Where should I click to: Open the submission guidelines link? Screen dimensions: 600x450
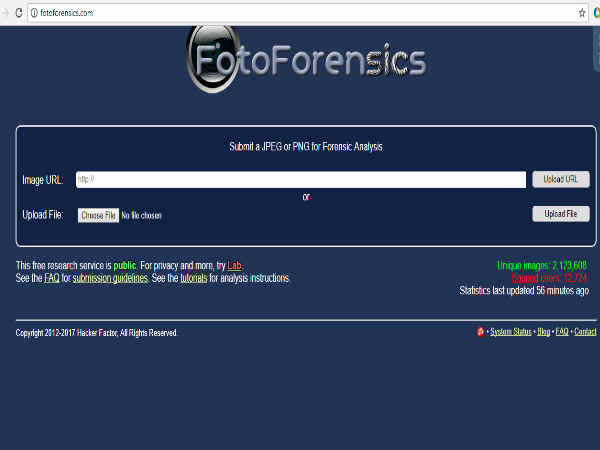(x=110, y=278)
